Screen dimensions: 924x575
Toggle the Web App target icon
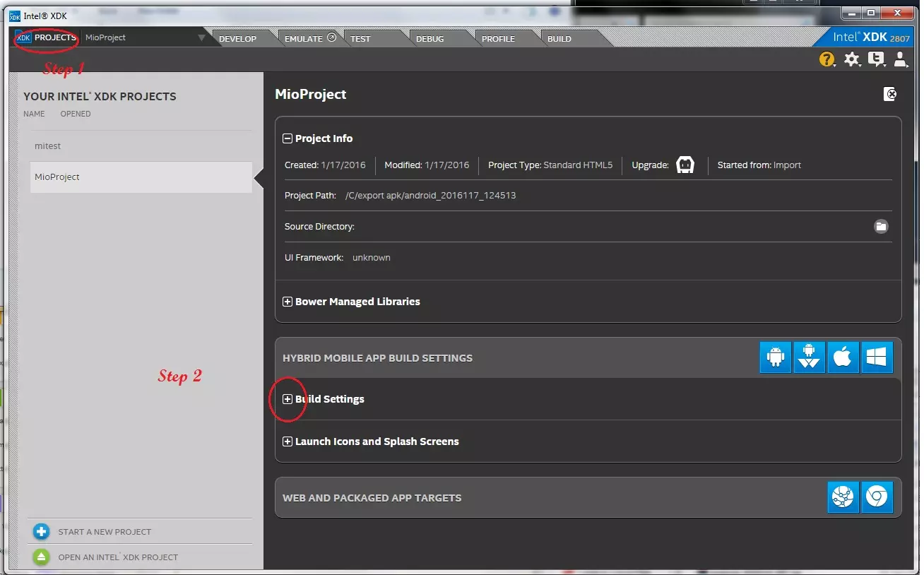(843, 497)
